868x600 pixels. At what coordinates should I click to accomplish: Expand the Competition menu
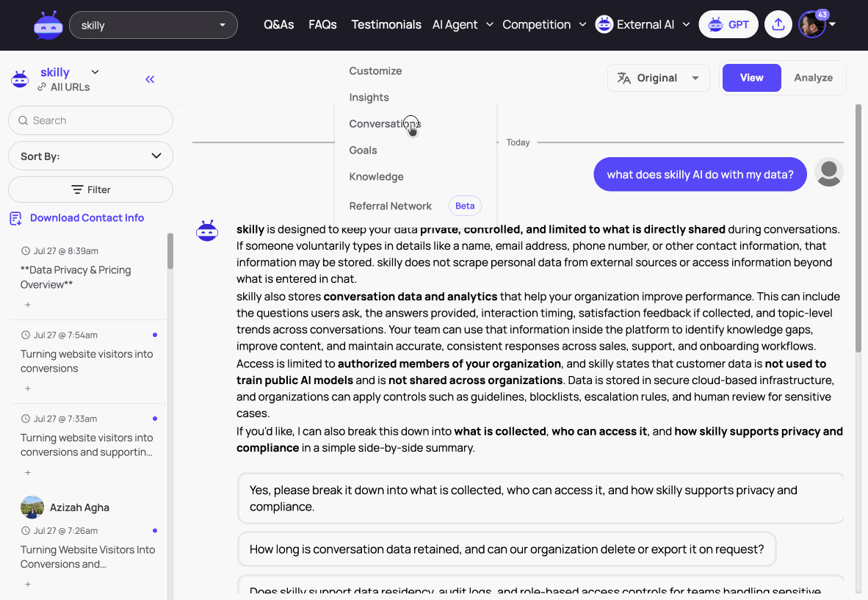pos(544,25)
